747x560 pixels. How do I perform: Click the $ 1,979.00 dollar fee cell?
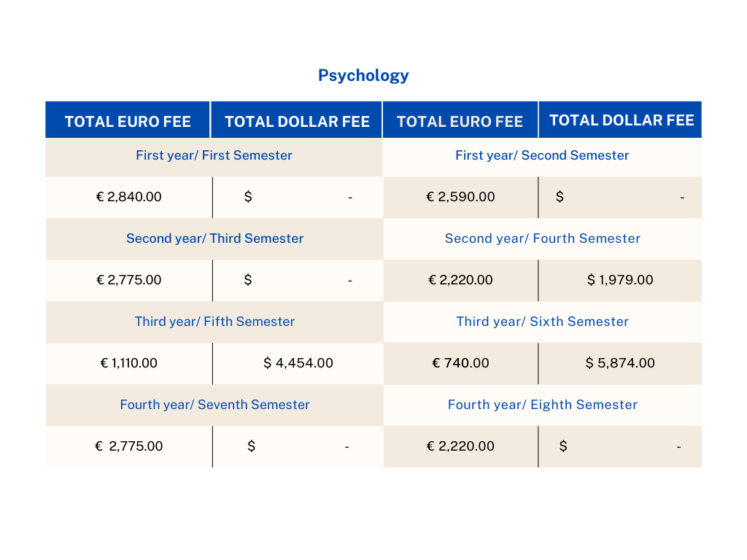tap(620, 280)
